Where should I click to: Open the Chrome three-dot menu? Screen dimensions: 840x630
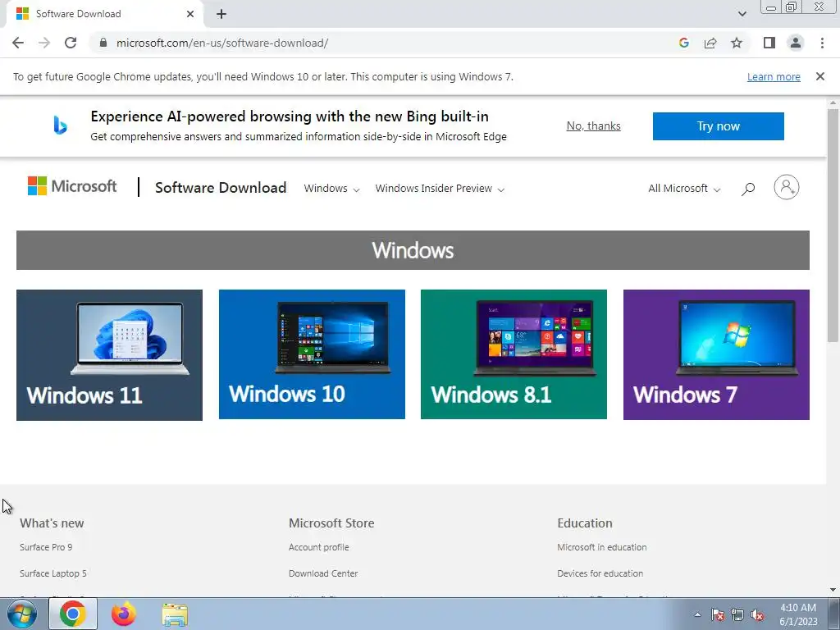coord(822,43)
